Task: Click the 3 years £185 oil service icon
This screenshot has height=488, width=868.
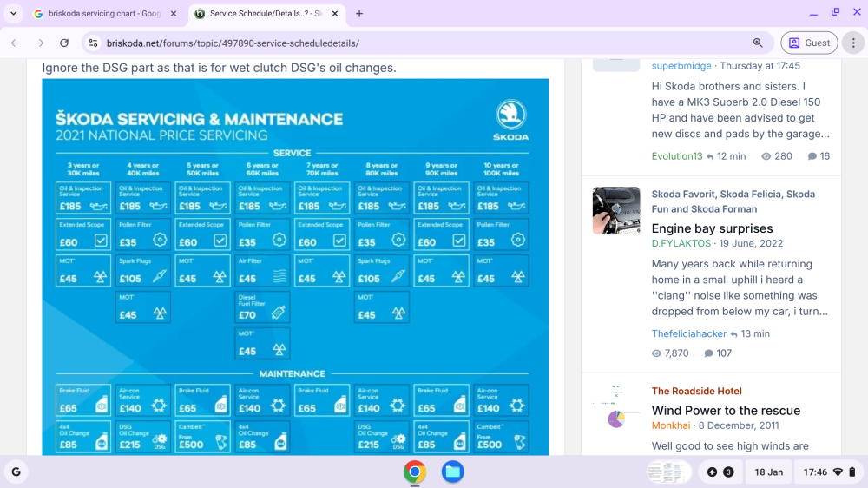Action: (x=99, y=207)
